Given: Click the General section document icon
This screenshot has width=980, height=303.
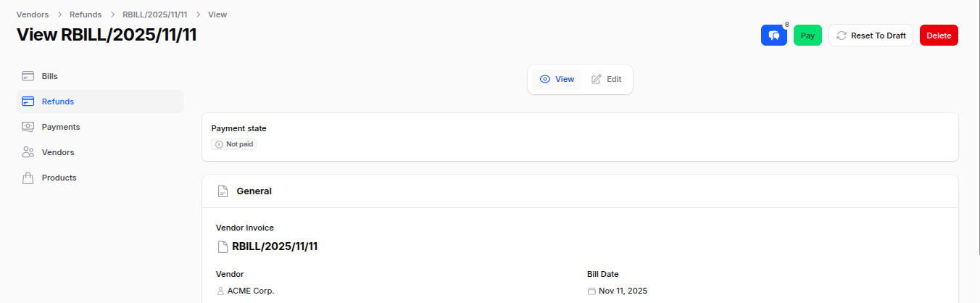Looking at the screenshot, I should [223, 191].
